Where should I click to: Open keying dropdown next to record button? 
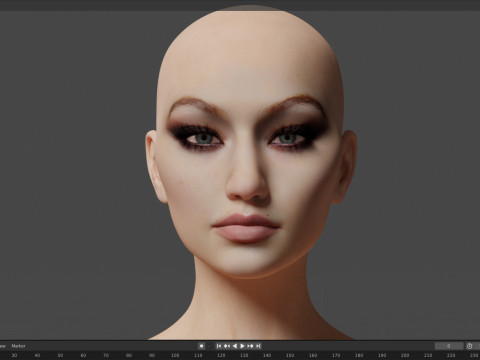coord(209,346)
